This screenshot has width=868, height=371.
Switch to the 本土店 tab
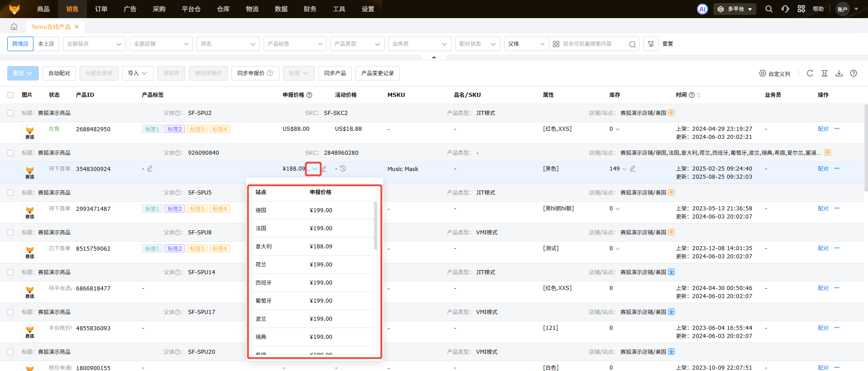pos(46,44)
